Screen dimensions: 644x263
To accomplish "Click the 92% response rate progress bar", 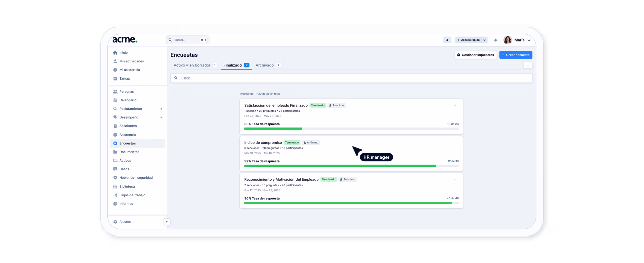I will (351, 166).
